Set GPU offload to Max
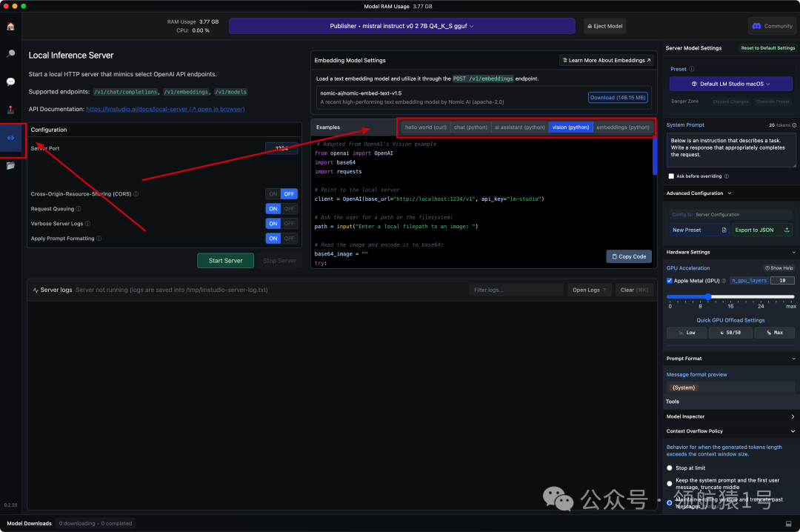 click(x=774, y=333)
